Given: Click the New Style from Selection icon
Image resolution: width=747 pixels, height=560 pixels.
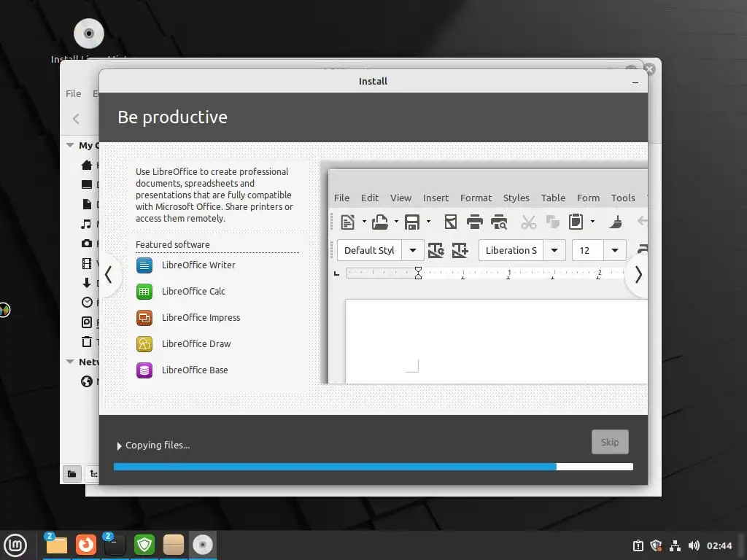Looking at the screenshot, I should [x=460, y=251].
